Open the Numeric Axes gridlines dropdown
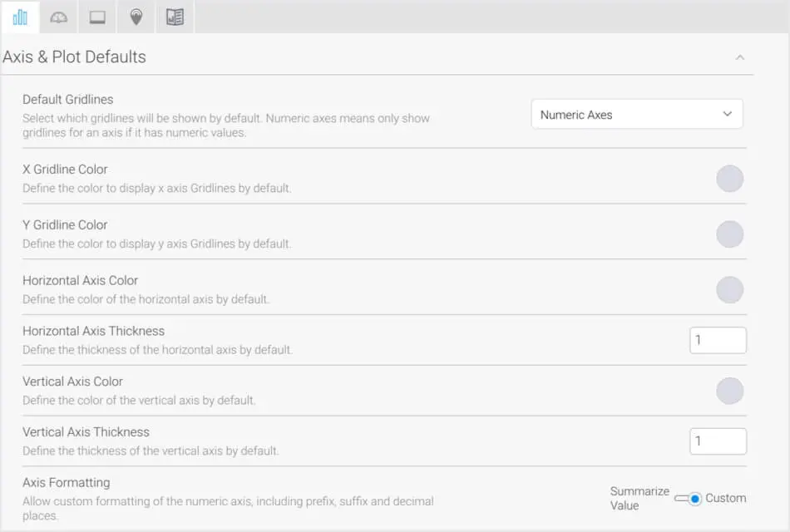Viewport: 790px width, 532px height. pyautogui.click(x=636, y=115)
